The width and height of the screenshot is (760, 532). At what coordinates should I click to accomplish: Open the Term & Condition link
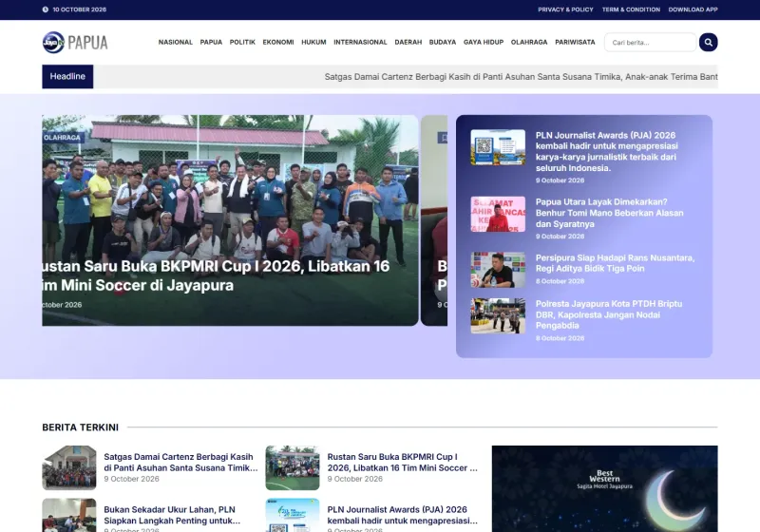click(x=631, y=9)
